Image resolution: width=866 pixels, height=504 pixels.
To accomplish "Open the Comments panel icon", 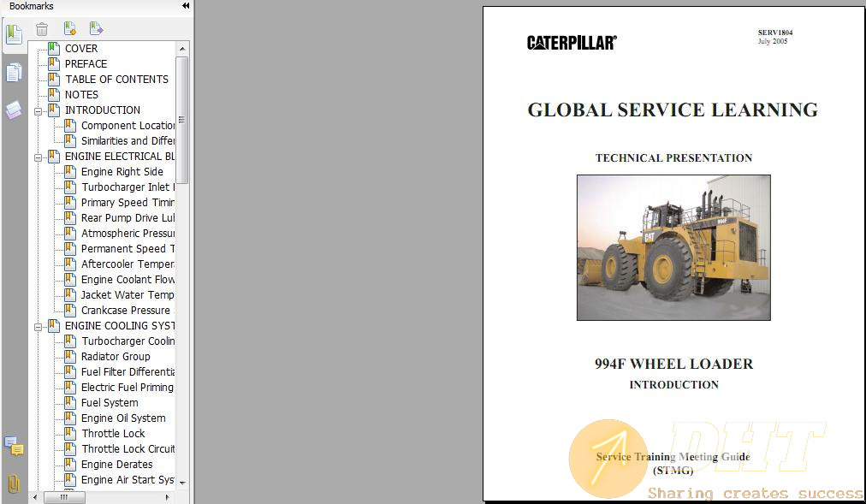I will [14, 446].
